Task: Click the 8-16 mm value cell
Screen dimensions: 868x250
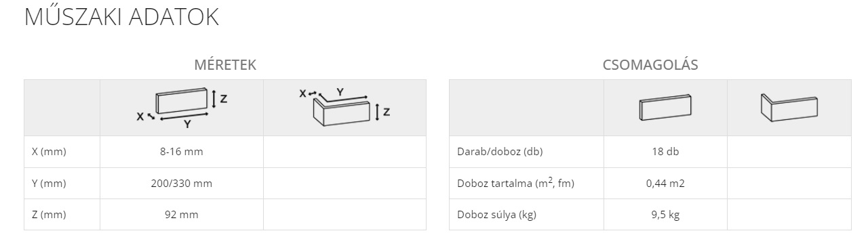Action: coord(182,152)
